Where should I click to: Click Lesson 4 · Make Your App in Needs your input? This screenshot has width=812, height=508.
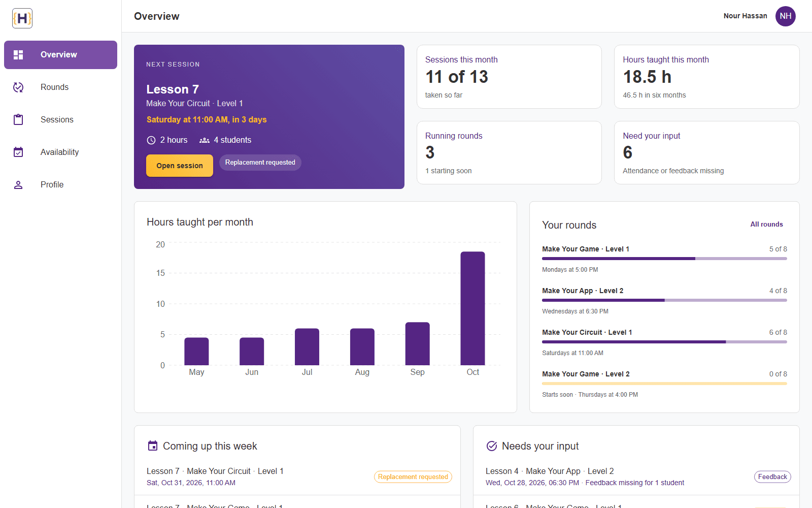tap(550, 471)
